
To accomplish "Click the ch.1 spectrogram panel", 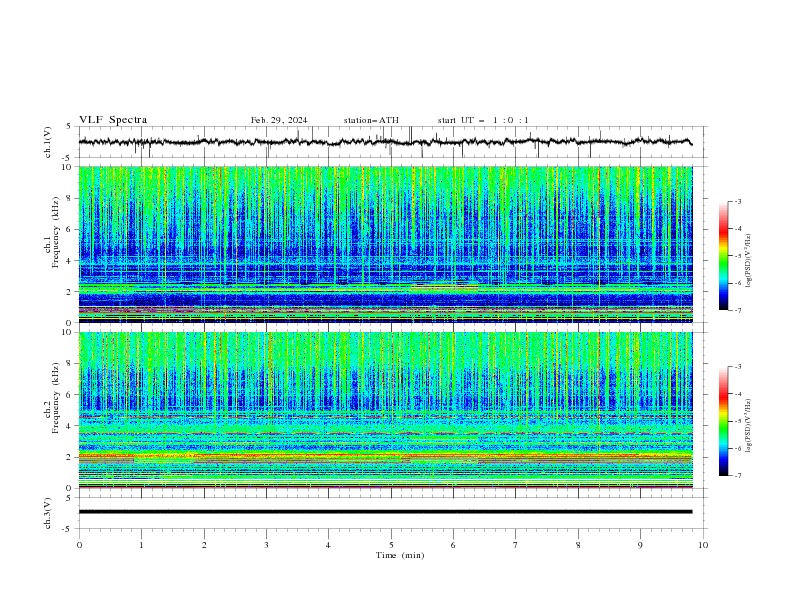I will (385, 244).
